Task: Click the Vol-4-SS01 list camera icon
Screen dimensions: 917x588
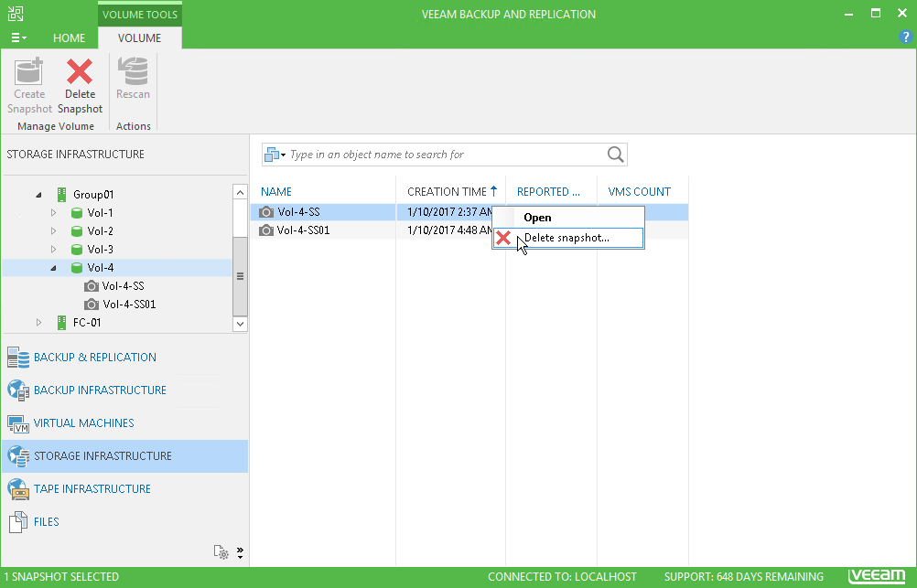Action: [x=266, y=230]
